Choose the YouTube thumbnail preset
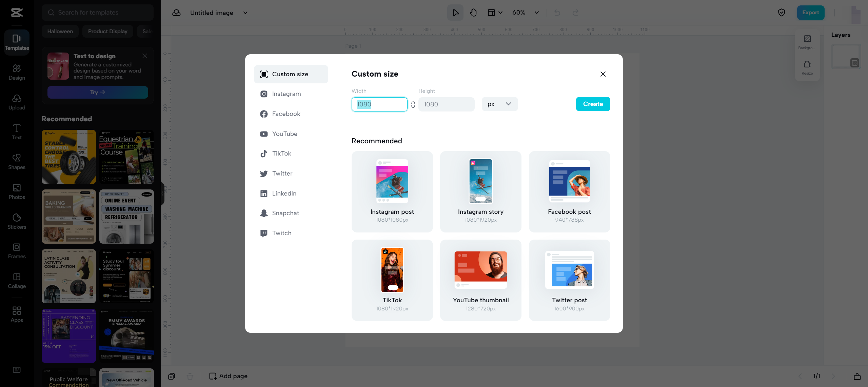 click(480, 280)
